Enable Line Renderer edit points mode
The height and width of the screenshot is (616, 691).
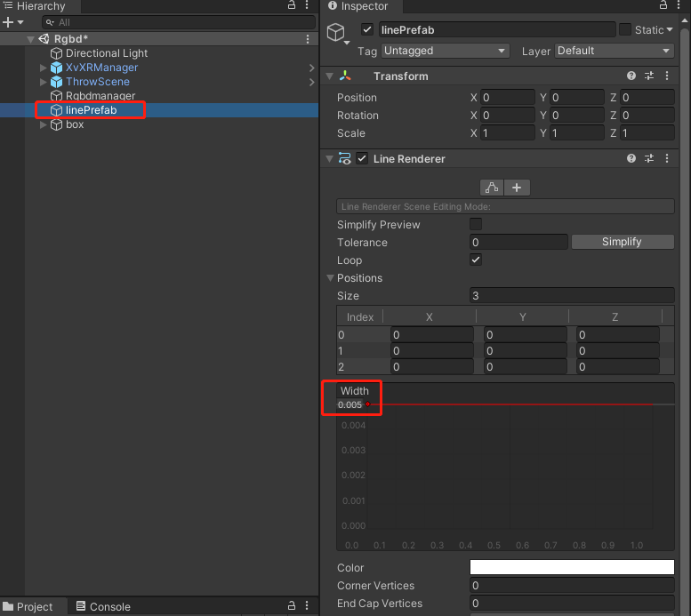click(492, 188)
